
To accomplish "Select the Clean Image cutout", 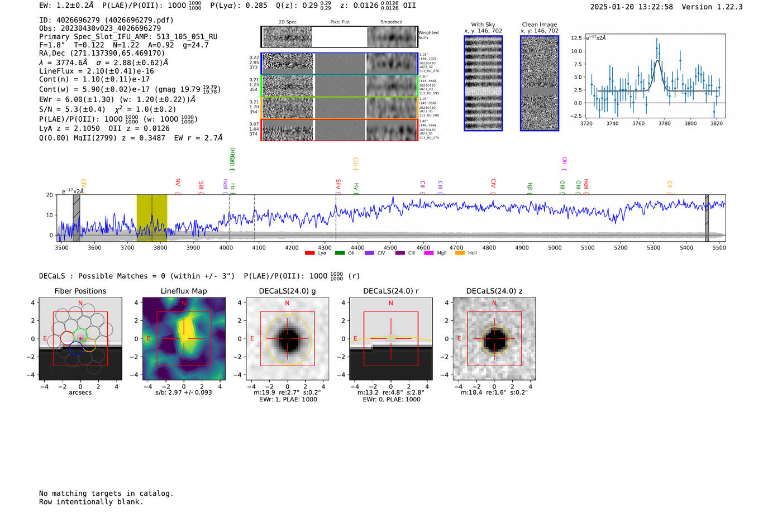I will [540, 84].
